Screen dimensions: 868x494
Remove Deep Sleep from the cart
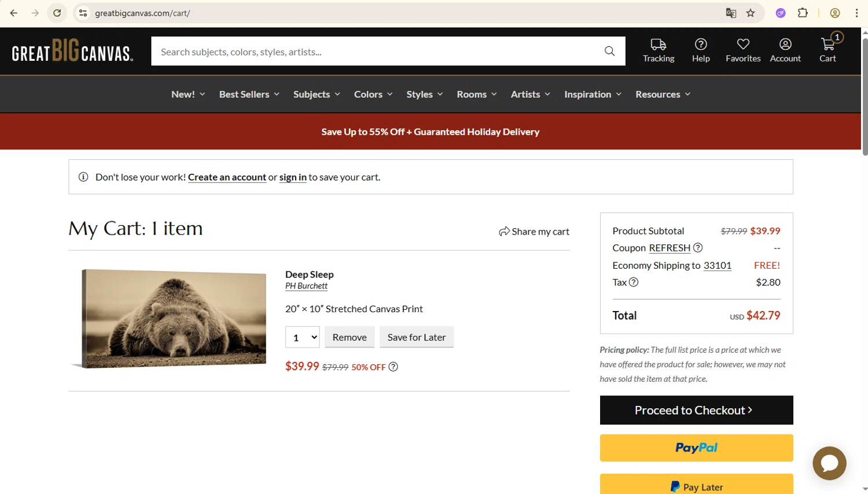(x=350, y=338)
